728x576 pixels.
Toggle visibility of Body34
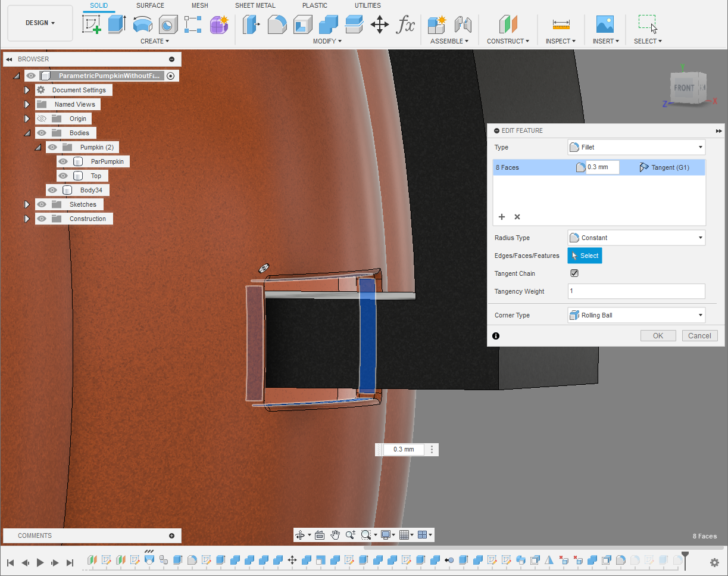tap(52, 190)
